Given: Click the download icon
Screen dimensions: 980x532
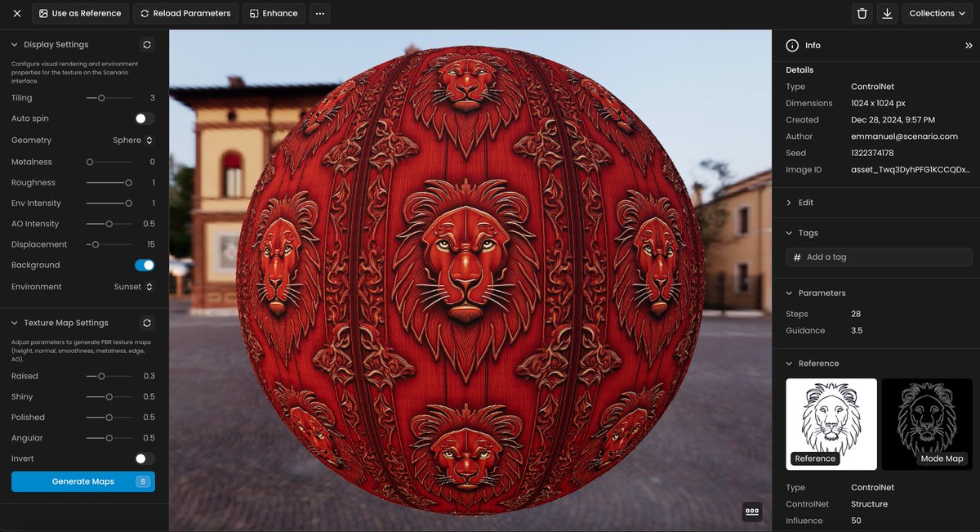Looking at the screenshot, I should [887, 13].
